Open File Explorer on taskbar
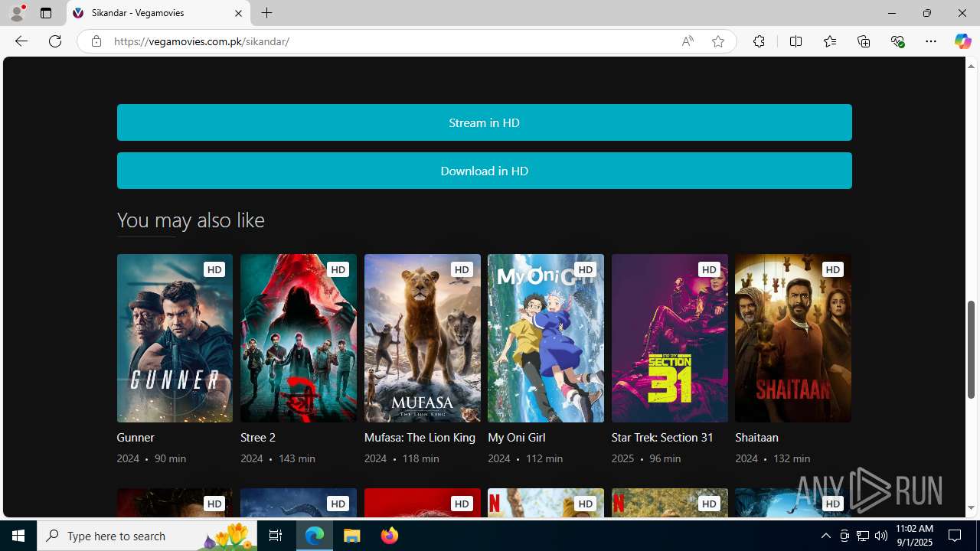Screen dimensions: 980x551 pyautogui.click(x=352, y=536)
